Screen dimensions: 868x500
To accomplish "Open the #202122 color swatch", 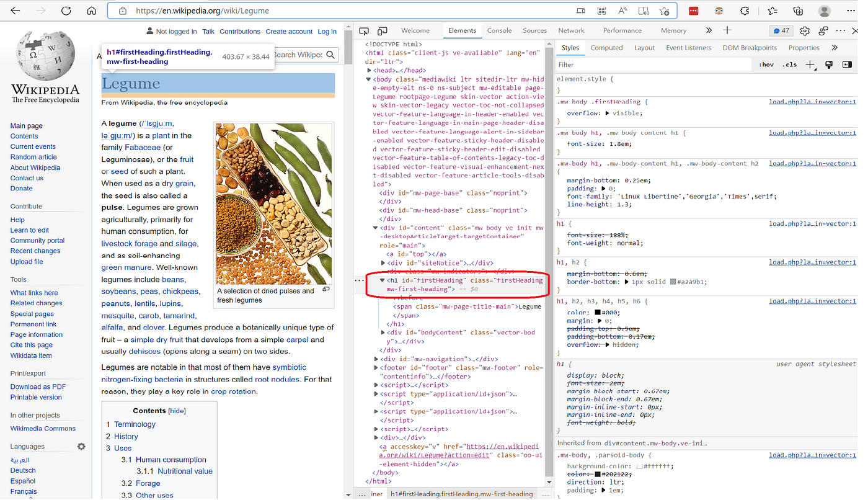I will (598, 474).
